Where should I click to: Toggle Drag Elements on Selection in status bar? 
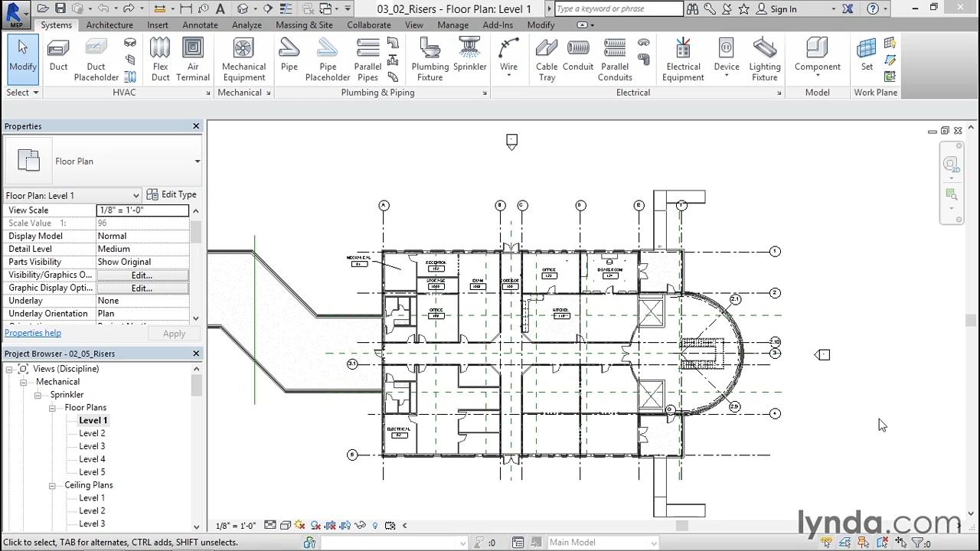900,543
